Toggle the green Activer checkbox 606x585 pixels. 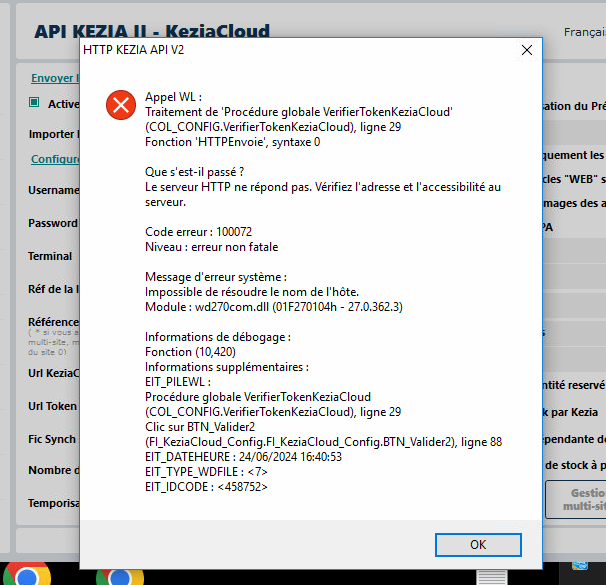click(x=34, y=103)
